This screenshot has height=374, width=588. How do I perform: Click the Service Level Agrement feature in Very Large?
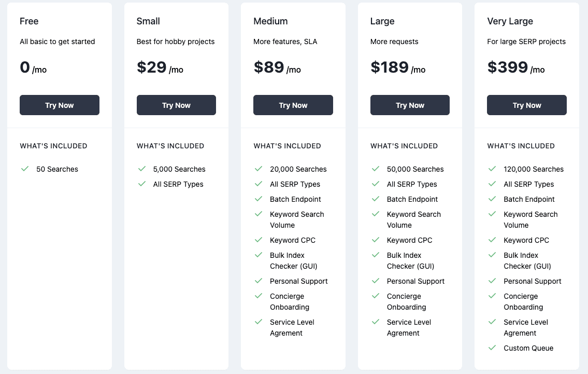pyautogui.click(x=525, y=327)
